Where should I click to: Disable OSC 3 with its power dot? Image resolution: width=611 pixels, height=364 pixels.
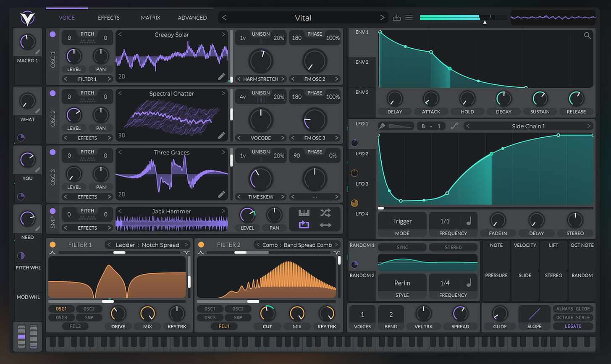(52, 152)
